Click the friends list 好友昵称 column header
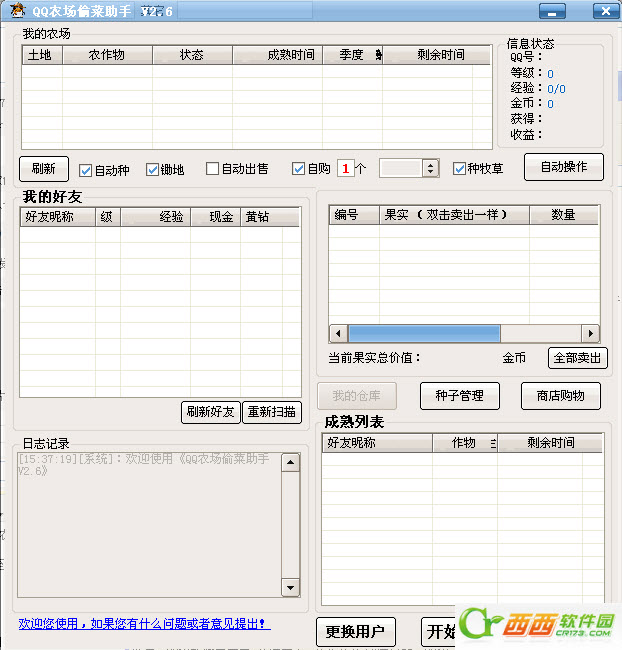Image resolution: width=622 pixels, height=650 pixels. coord(57,217)
